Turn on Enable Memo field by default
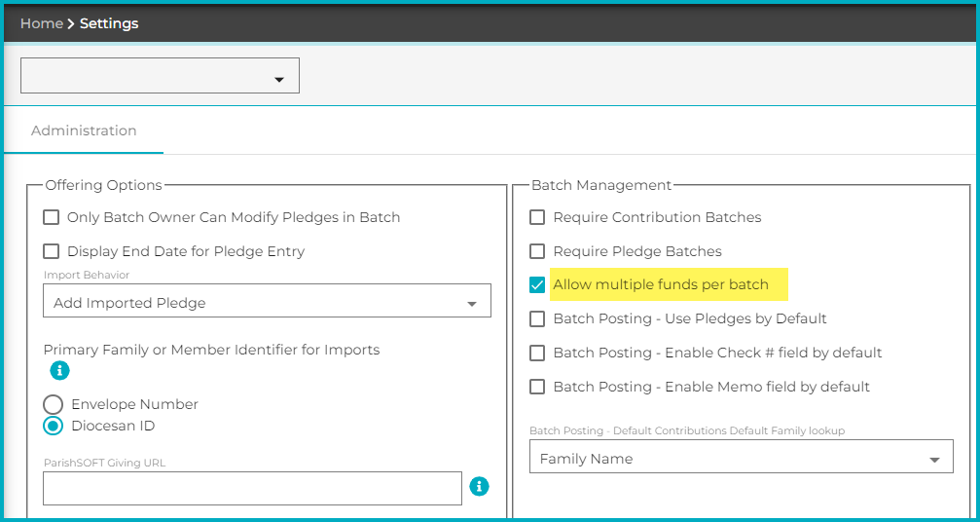The height and width of the screenshot is (522, 980). 537,387
